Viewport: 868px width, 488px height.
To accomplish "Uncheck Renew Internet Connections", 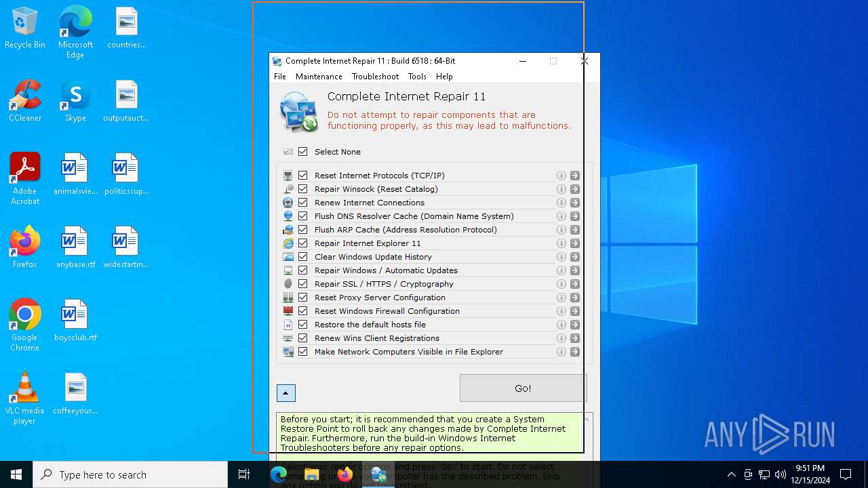I will [303, 203].
